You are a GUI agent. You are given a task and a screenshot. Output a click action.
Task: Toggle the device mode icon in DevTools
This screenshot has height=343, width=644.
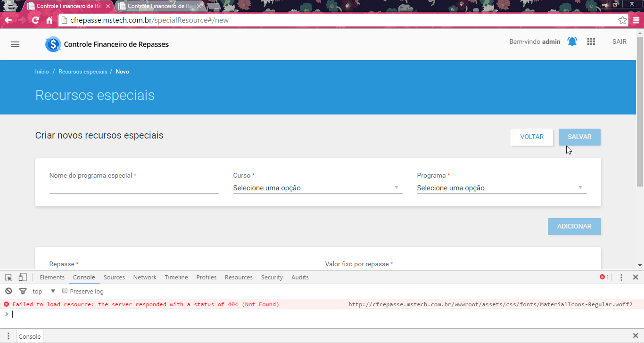pos(23,278)
